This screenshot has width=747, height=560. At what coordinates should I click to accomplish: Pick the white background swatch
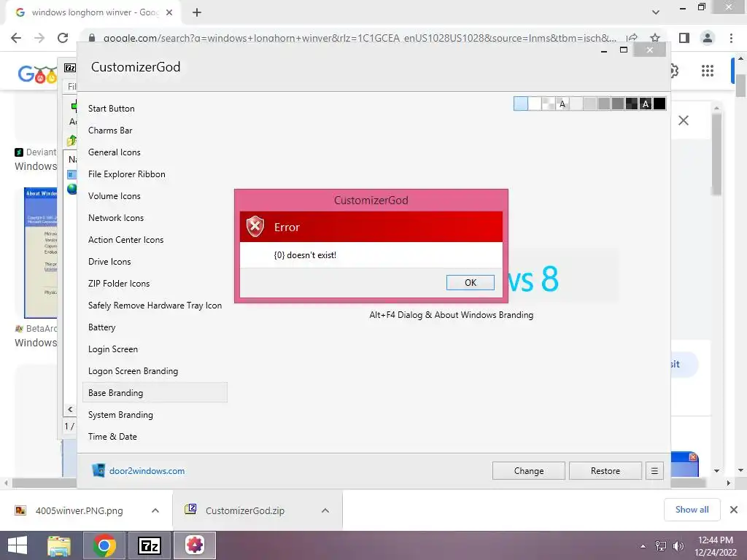(x=535, y=104)
